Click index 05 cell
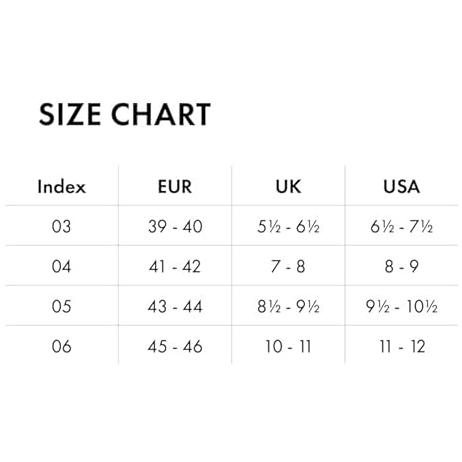Viewport: 462px width, 462px height. coord(62,306)
